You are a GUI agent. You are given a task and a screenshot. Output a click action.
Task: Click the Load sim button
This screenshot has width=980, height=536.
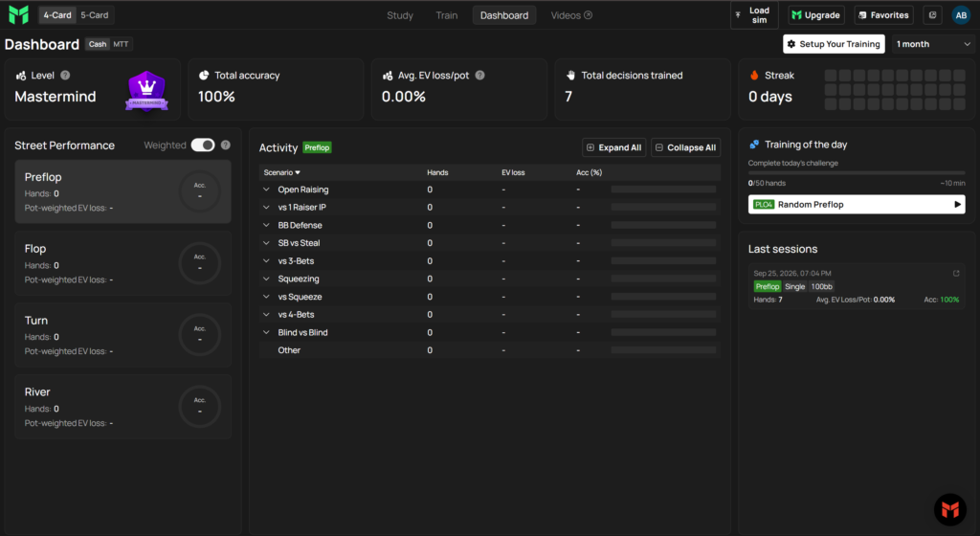tap(754, 15)
